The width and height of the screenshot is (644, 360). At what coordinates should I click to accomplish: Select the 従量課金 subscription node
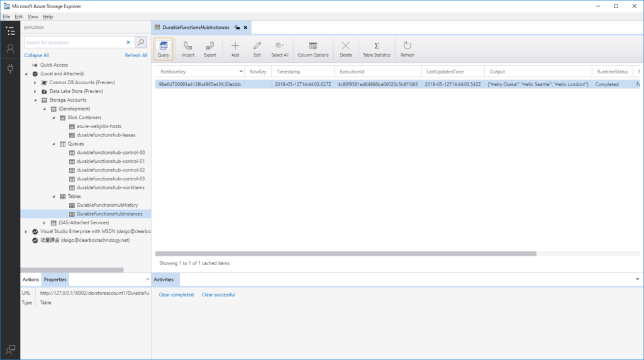coord(85,240)
